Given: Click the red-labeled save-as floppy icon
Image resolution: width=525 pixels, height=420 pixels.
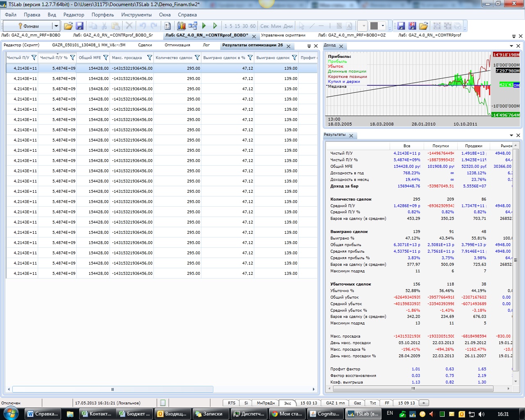Looking at the screenshot, I should [412, 26].
